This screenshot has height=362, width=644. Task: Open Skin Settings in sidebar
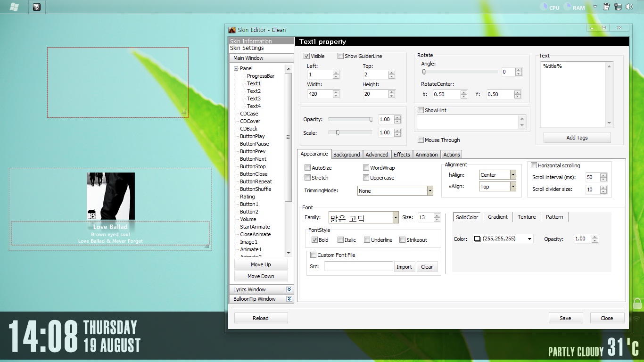(262, 48)
